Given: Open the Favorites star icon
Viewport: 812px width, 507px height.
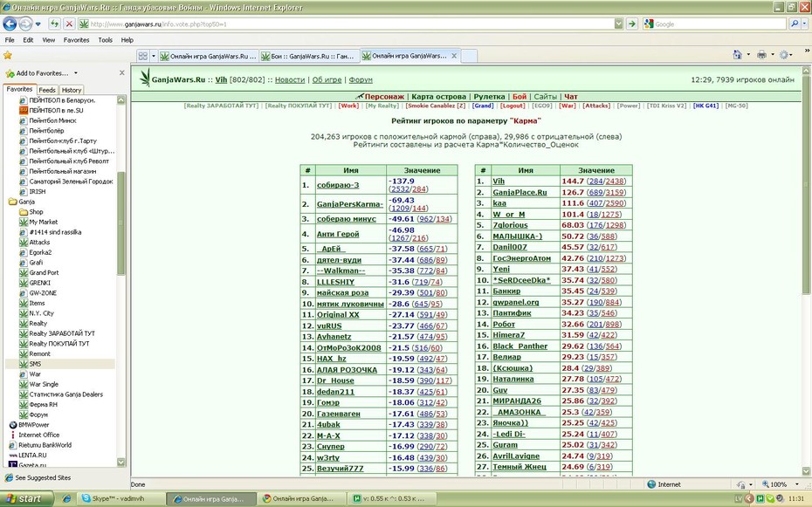Looking at the screenshot, I should (7, 55).
